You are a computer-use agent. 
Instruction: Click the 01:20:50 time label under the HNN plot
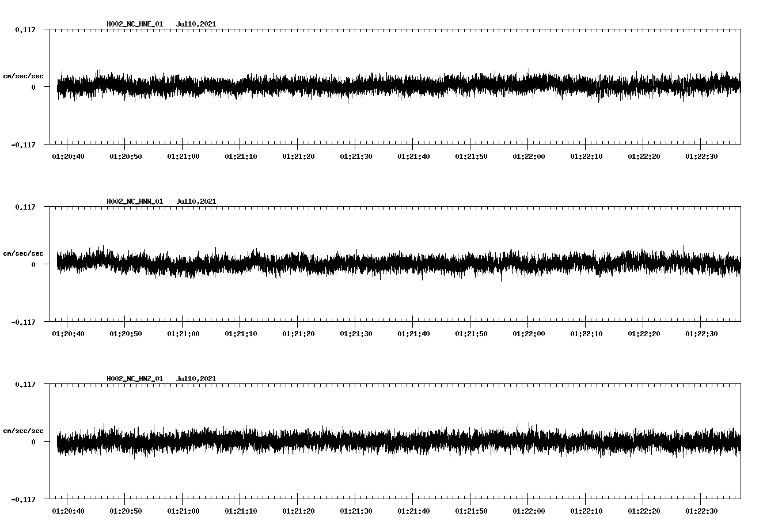click(126, 334)
